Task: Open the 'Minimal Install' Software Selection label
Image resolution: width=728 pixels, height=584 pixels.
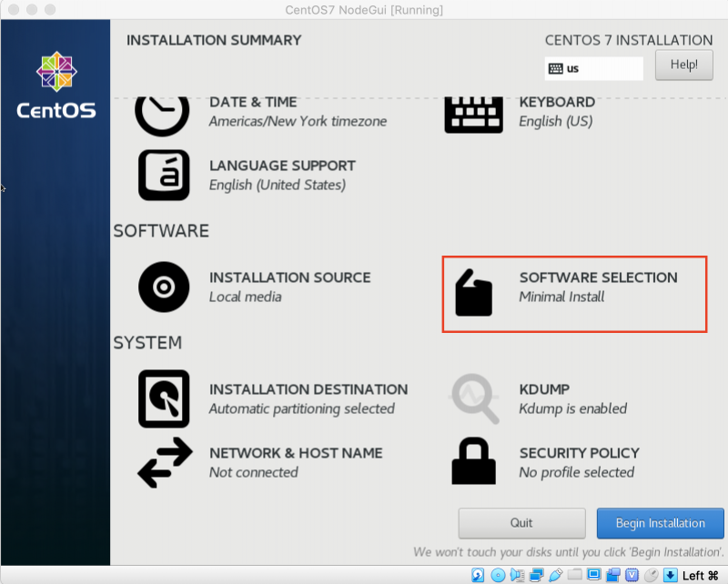Action: [561, 297]
